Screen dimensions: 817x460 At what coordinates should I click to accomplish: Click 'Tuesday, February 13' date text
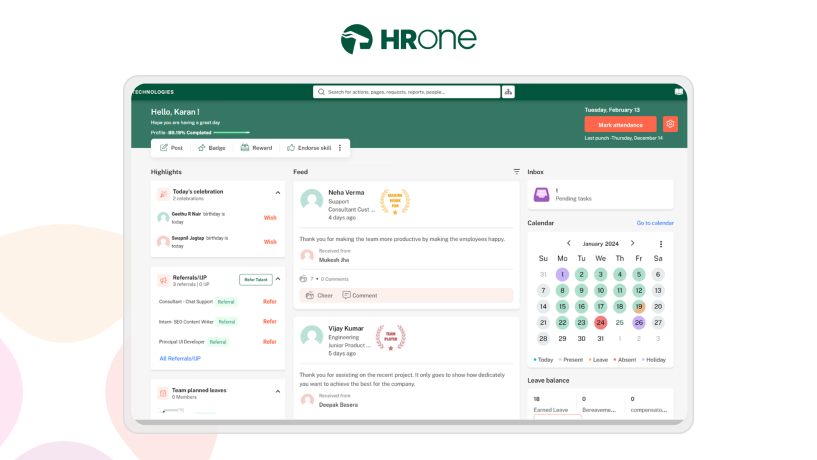612,110
